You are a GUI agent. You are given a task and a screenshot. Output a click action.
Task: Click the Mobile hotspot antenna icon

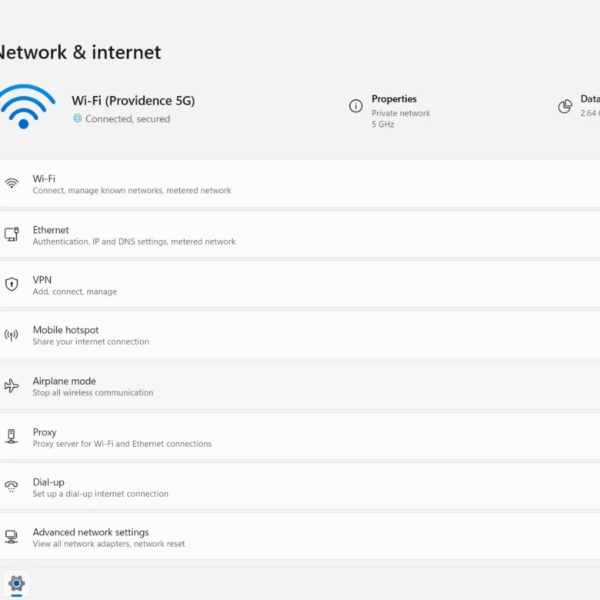pos(12,336)
